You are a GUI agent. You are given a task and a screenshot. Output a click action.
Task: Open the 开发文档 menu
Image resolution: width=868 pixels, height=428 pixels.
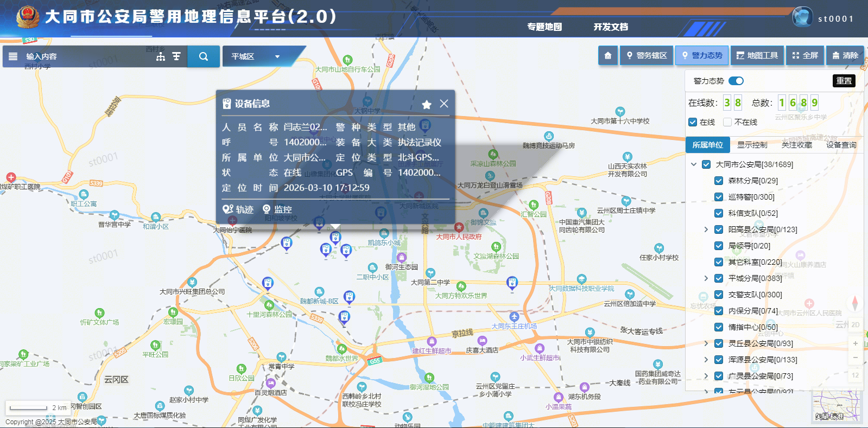click(611, 27)
